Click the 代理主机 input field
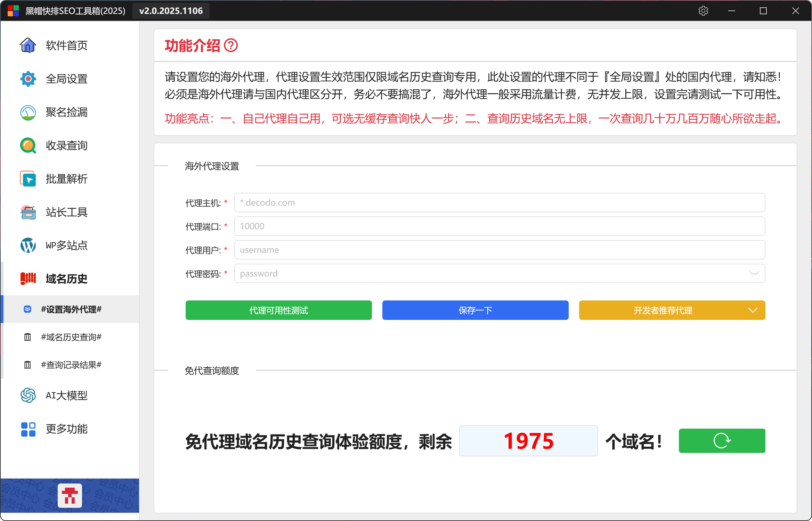The width and height of the screenshot is (812, 521). (x=499, y=202)
